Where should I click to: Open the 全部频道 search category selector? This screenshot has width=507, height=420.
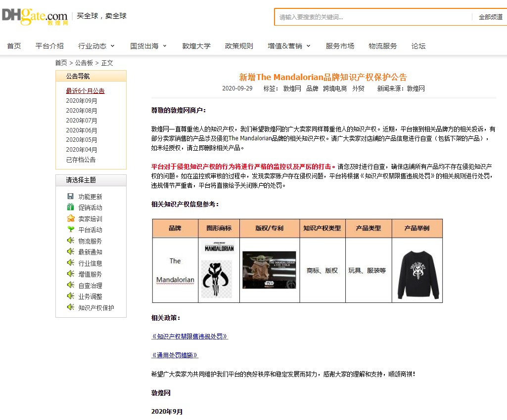click(491, 17)
